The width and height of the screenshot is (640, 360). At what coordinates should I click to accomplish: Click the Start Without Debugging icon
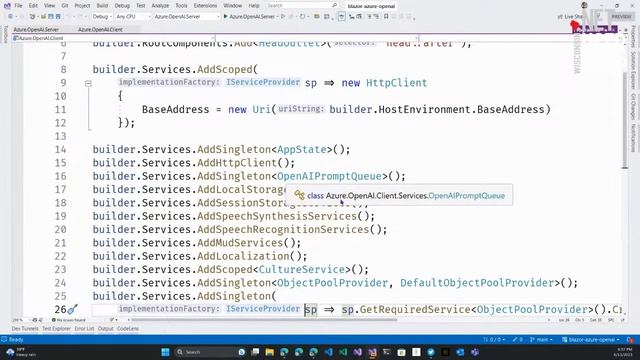click(x=283, y=16)
